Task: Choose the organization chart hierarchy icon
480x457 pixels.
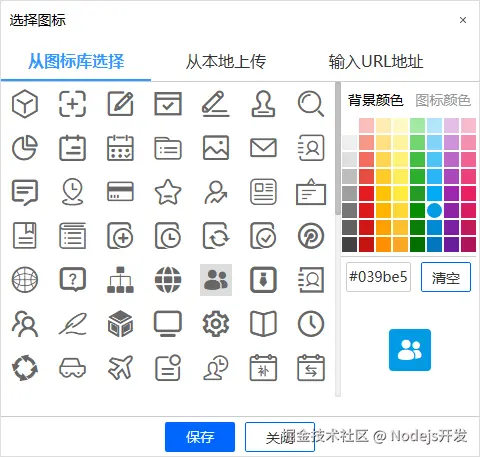Action: pos(120,280)
